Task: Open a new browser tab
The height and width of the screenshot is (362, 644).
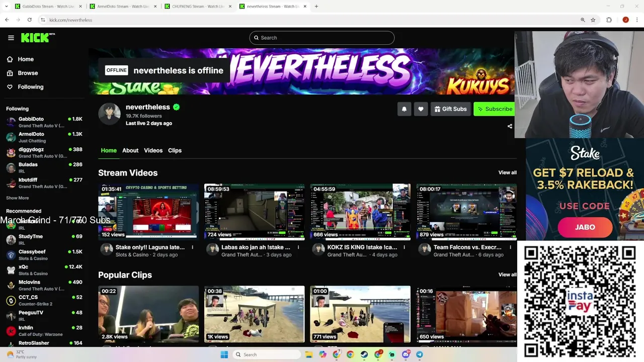Action: 316,7
